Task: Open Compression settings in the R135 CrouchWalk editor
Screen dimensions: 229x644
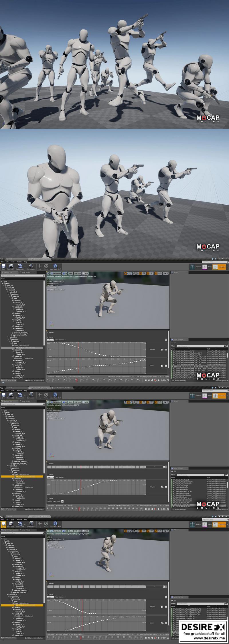Action: coord(31,267)
